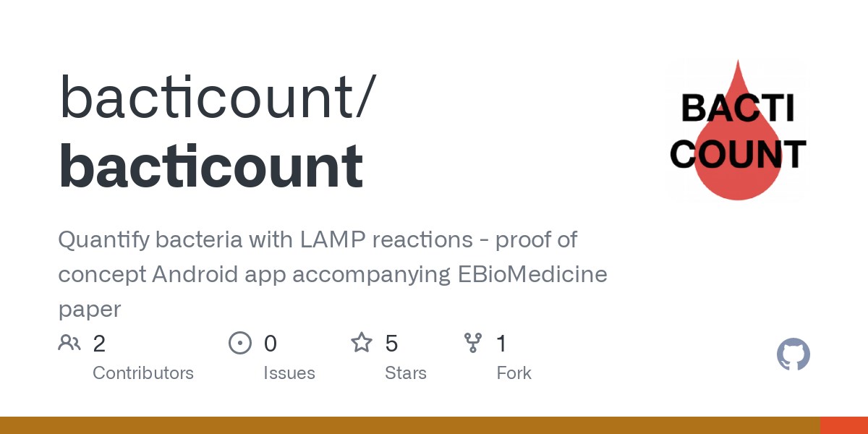Click the 'COUNT' text inside the logo
868x434 pixels.
click(x=737, y=153)
